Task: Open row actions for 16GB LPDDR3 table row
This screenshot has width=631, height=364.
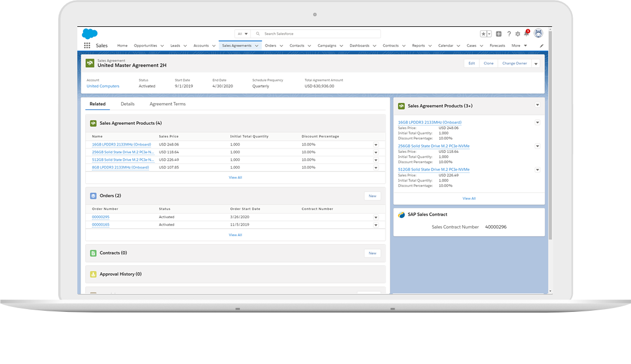Action: tap(376, 145)
